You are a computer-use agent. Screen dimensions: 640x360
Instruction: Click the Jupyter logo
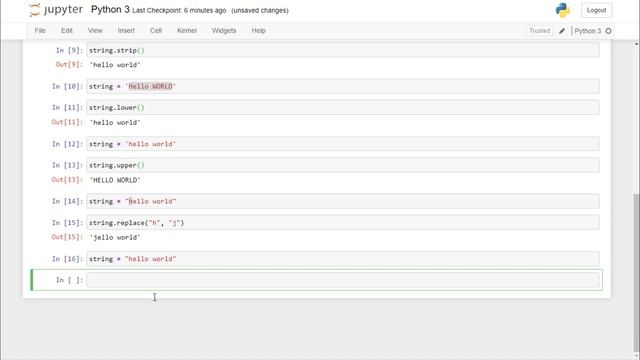point(56,10)
